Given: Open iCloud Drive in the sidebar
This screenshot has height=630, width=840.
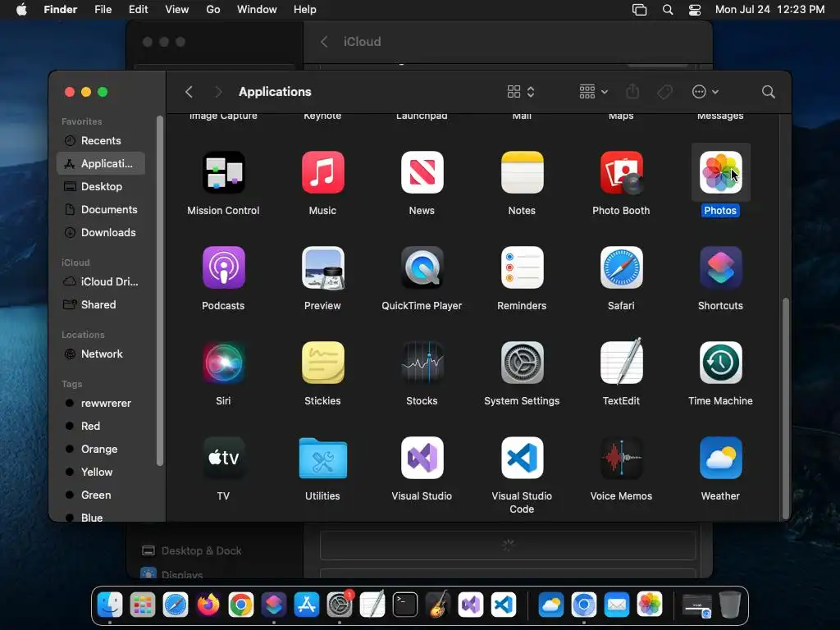Looking at the screenshot, I should (101, 281).
